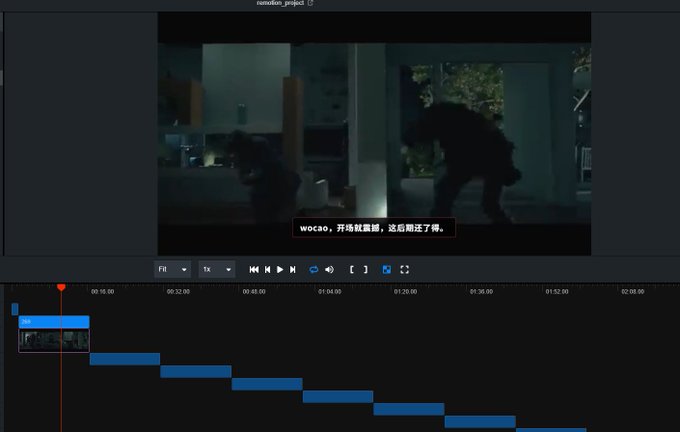Screen dimensions: 680x432
Task: Step forward one frame
Action: (293, 269)
